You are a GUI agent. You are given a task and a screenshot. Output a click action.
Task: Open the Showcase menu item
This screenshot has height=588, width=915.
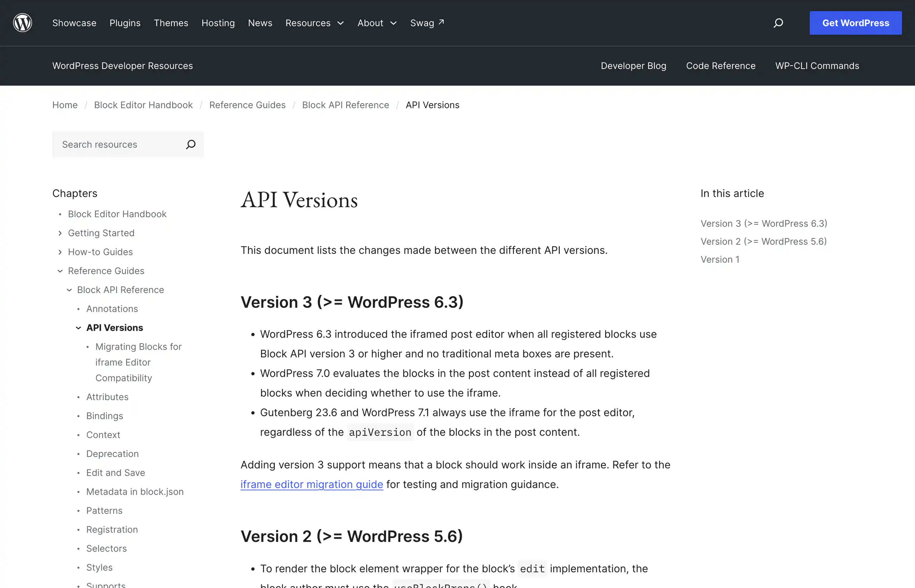click(x=74, y=23)
